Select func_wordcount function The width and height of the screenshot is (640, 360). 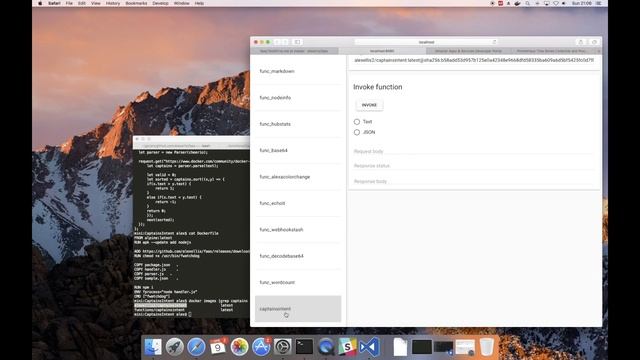pos(298,282)
